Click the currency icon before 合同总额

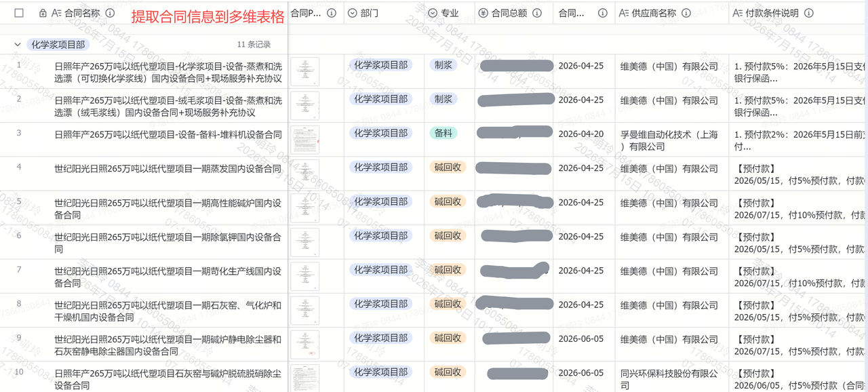[483, 13]
